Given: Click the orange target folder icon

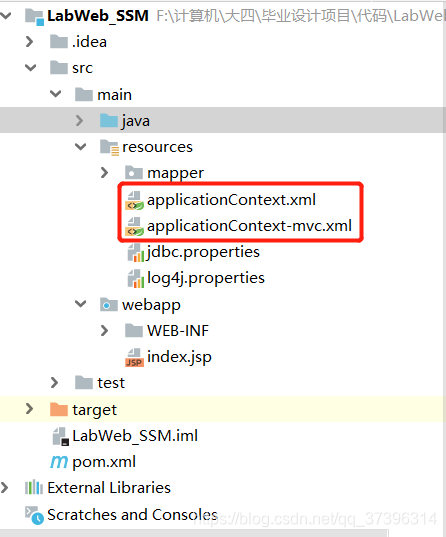Looking at the screenshot, I should [59, 409].
